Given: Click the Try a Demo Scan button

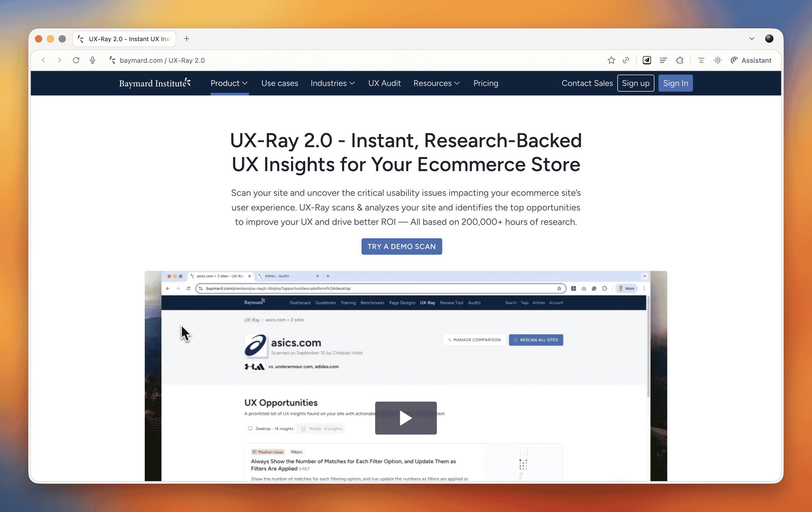Looking at the screenshot, I should pos(402,246).
